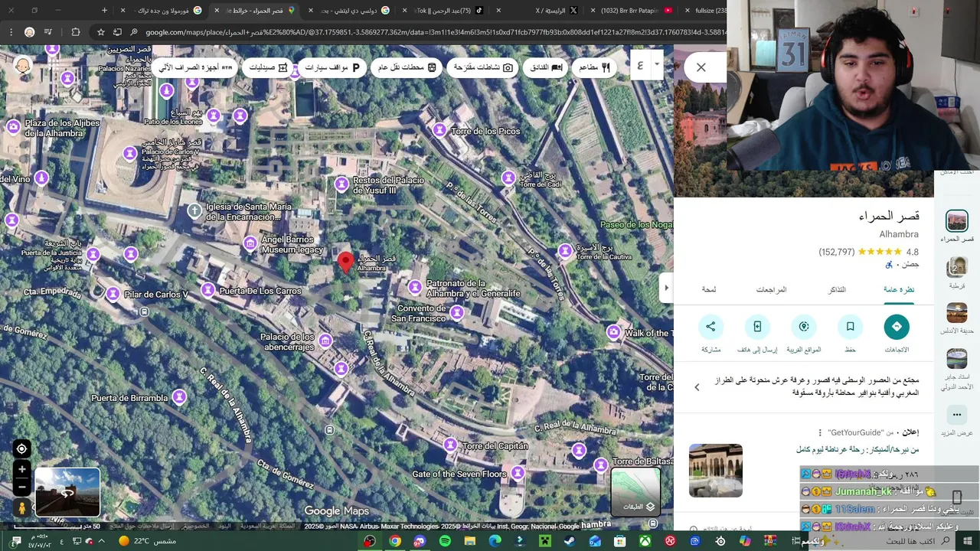Screen dimensions: 980x551
Task: Click the Puerta De Los Carros marker
Action: 208,289
